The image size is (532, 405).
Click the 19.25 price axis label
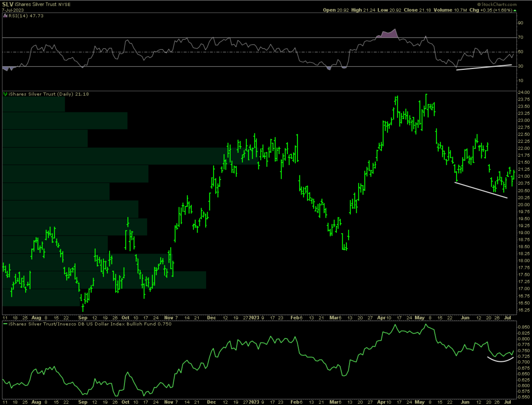pyautogui.click(x=524, y=226)
